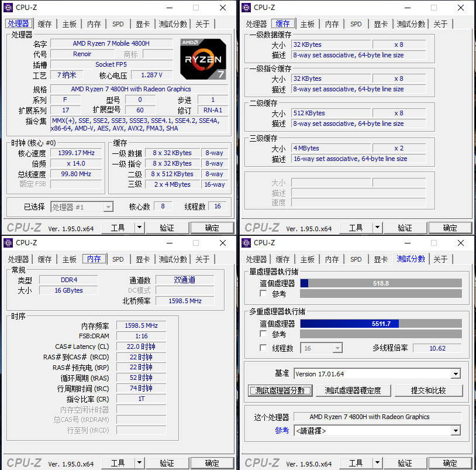Click the Validate button
476x470 pixels.
167,228
